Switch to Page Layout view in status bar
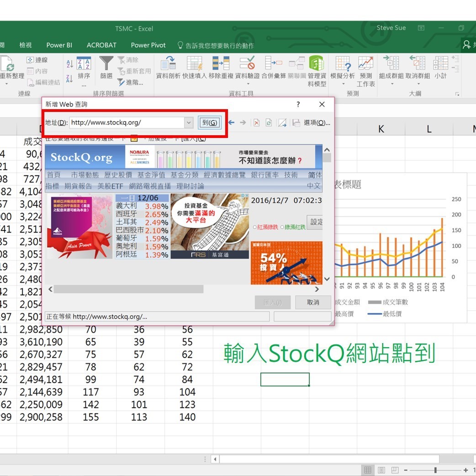 (381, 470)
